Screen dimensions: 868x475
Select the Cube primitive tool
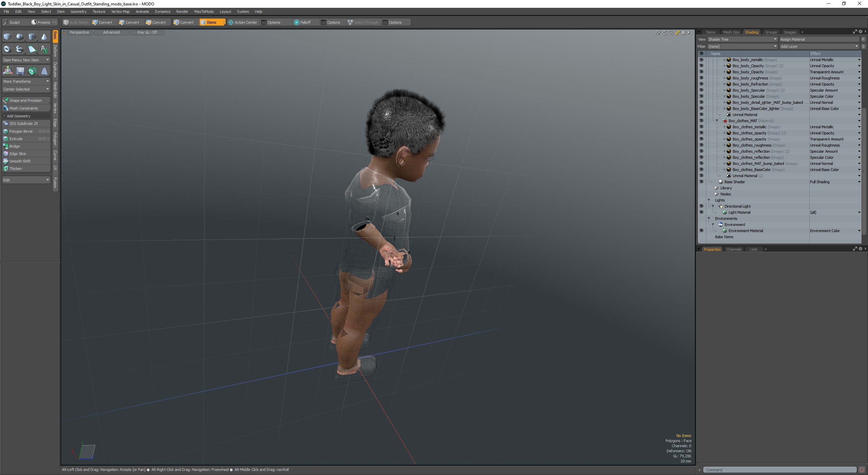point(7,37)
